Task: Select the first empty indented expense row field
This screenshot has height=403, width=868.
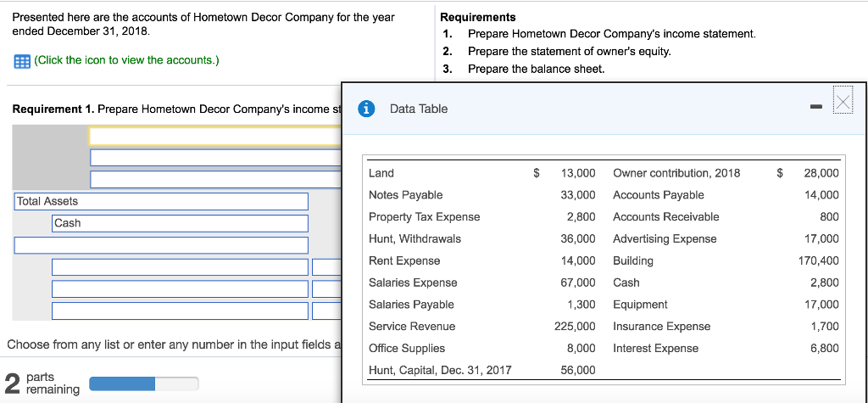Action: (180, 267)
